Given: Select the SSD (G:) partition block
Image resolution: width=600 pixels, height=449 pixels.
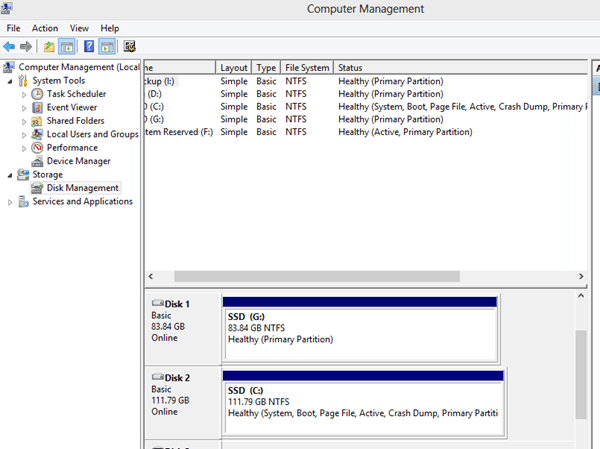Looking at the screenshot, I should point(360,330).
